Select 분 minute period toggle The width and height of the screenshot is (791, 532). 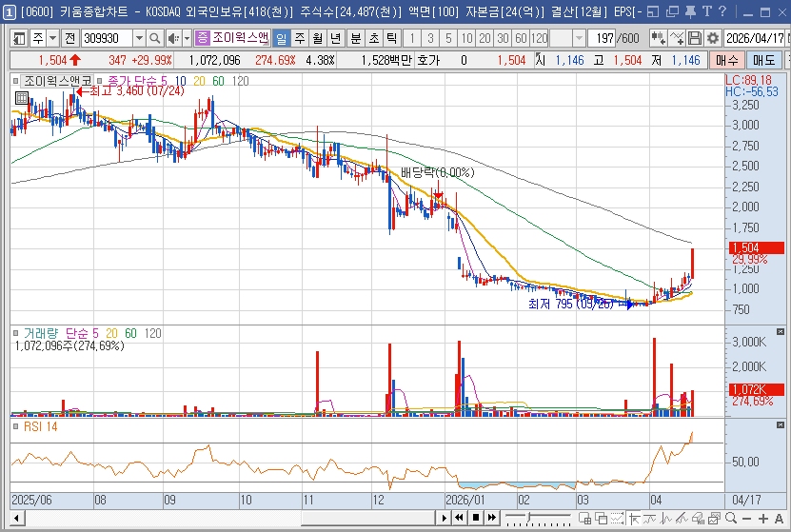point(356,38)
